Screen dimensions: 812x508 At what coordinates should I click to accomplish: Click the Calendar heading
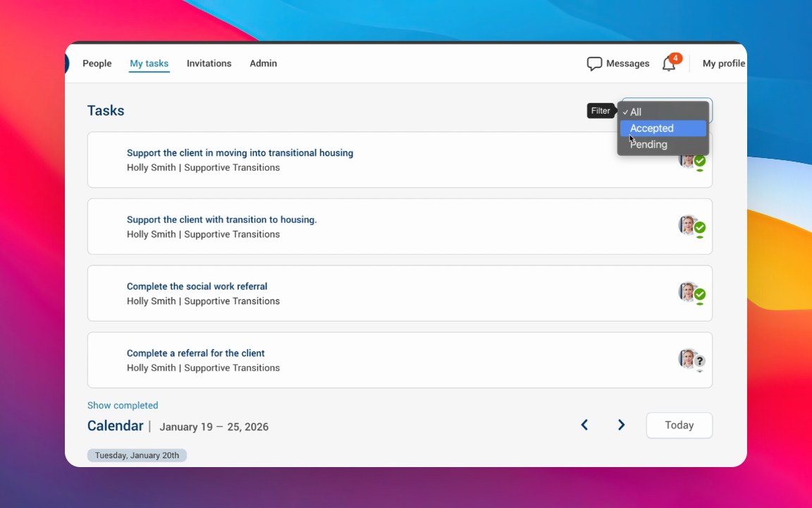pyautogui.click(x=115, y=425)
